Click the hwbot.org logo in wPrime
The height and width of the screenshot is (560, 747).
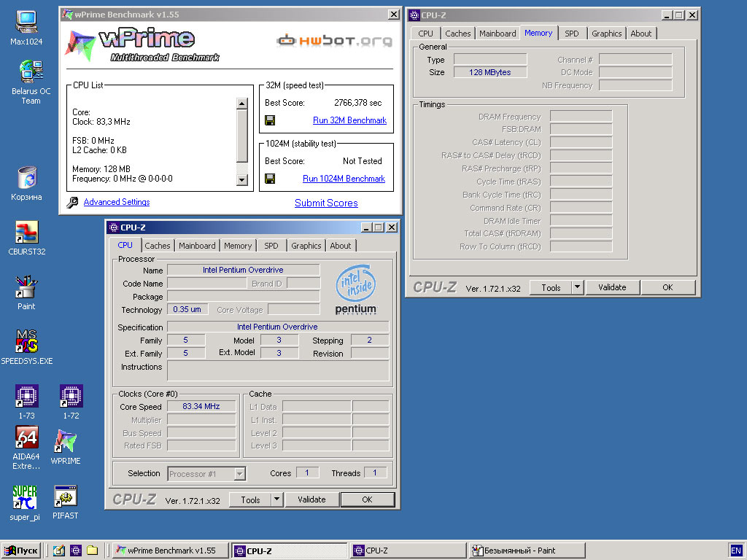coord(335,41)
